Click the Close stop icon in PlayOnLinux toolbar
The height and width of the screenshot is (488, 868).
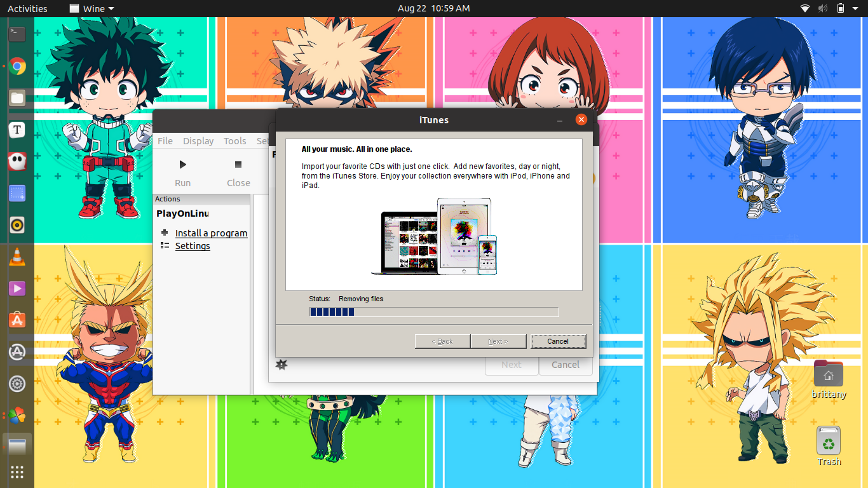238,165
